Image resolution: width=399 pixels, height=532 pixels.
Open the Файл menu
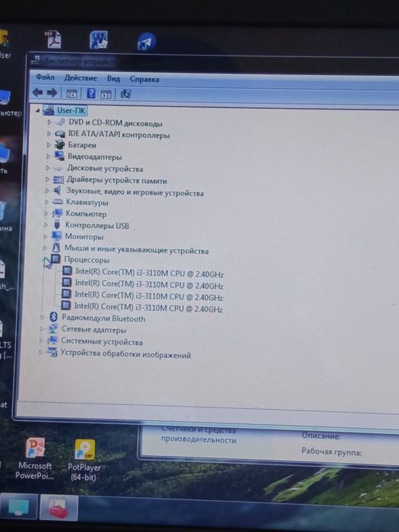(45, 77)
